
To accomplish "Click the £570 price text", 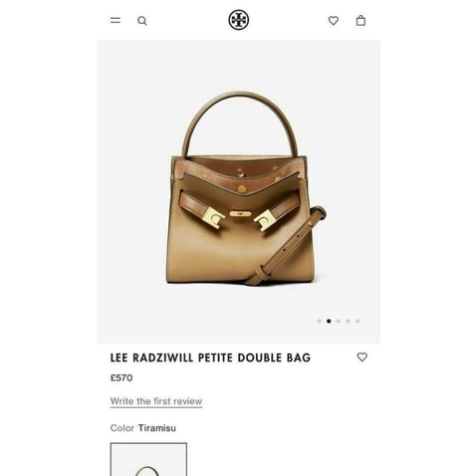I will tap(121, 377).
